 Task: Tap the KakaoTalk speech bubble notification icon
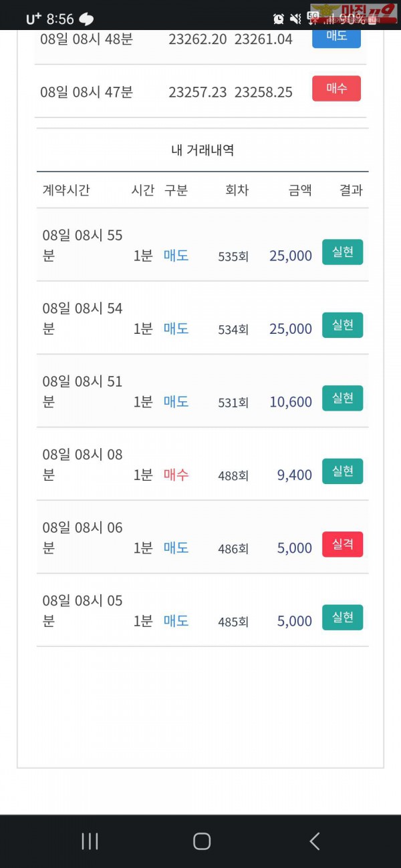pos(86,19)
